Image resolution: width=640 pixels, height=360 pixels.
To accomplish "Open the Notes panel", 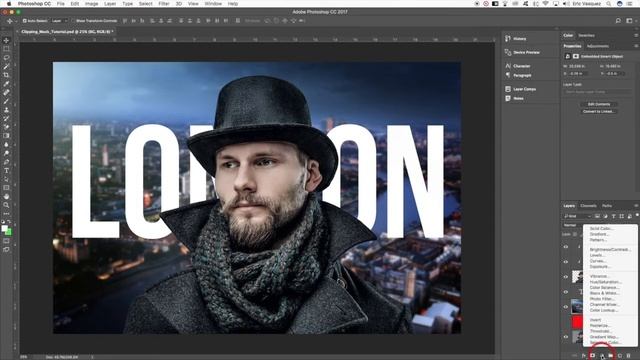I will (514, 98).
